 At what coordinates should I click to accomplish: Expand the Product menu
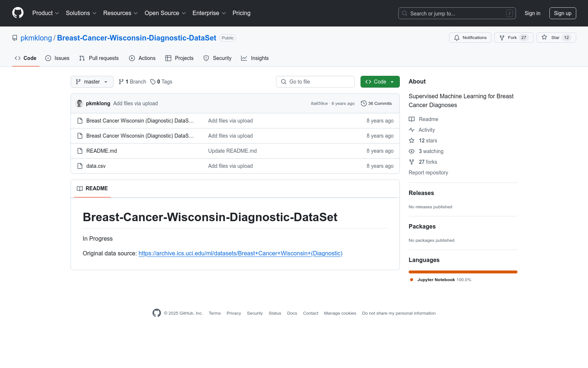point(46,13)
